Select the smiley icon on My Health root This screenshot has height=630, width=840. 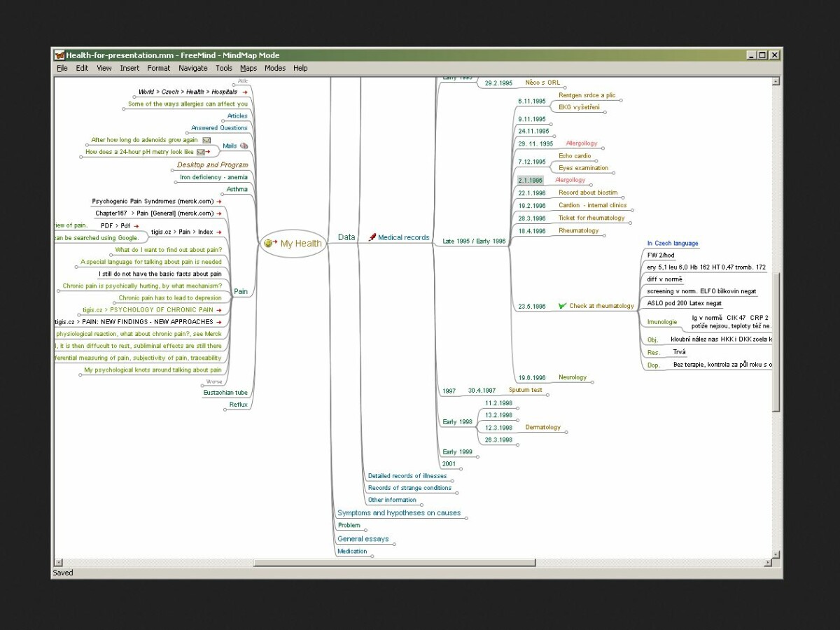(267, 244)
